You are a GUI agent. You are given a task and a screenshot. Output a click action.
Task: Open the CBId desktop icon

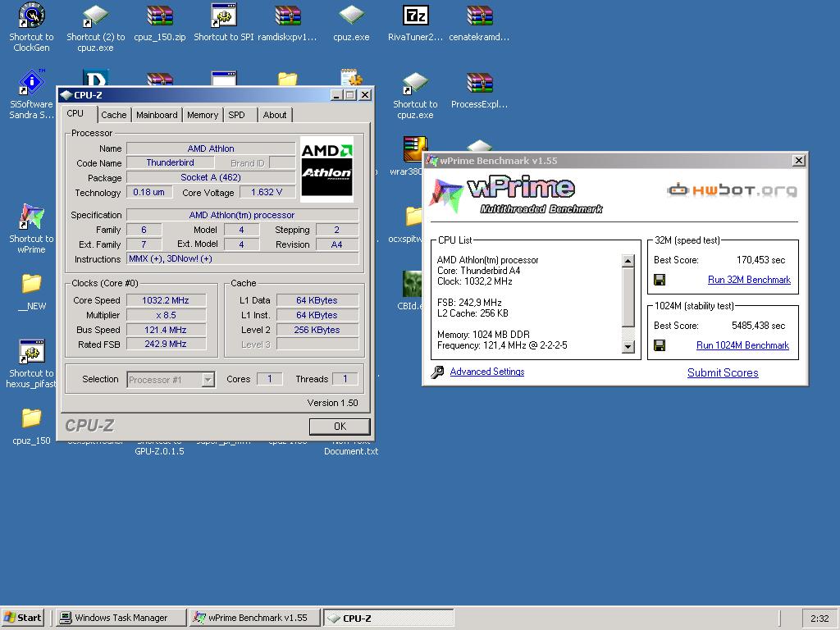413,285
